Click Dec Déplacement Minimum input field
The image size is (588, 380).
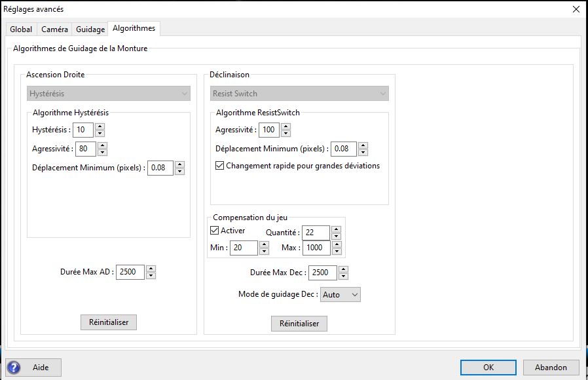coord(344,149)
